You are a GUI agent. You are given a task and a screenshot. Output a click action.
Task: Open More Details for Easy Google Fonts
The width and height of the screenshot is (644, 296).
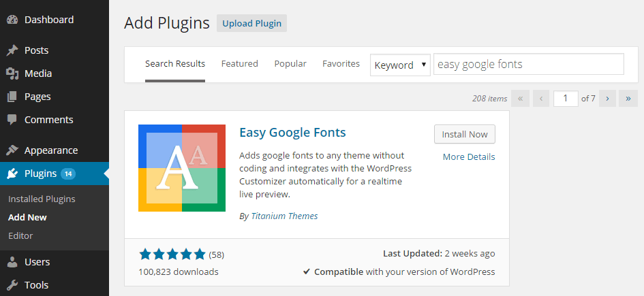tap(468, 157)
